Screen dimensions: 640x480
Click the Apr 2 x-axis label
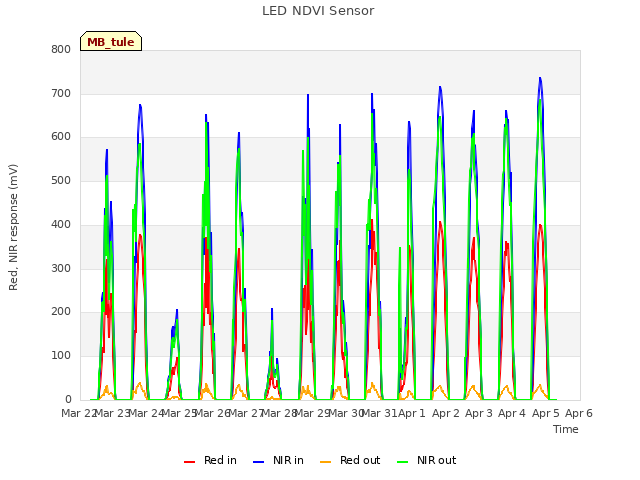pos(446,413)
